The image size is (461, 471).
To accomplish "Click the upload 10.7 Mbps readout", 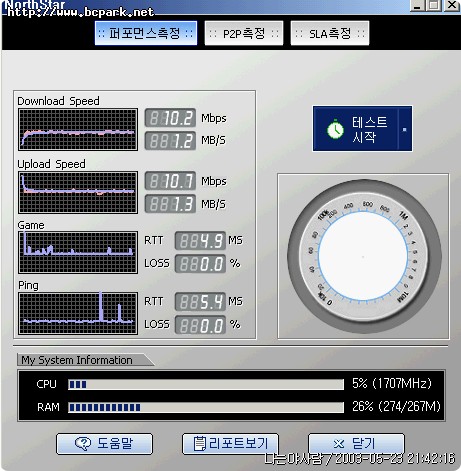I will tap(170, 181).
